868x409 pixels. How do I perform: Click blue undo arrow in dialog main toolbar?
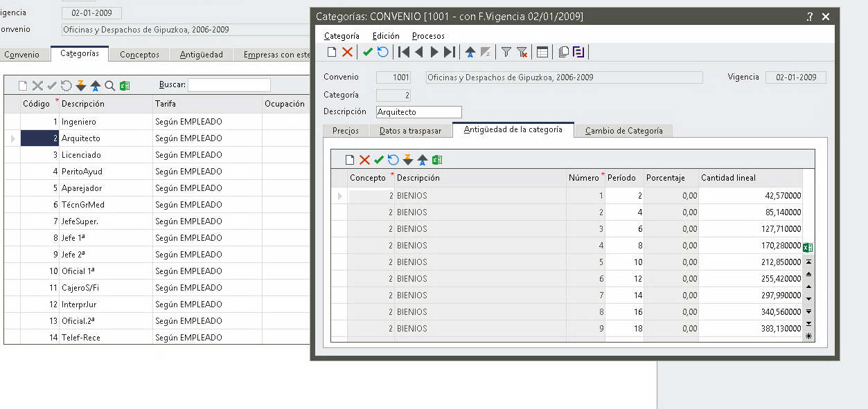(x=382, y=52)
